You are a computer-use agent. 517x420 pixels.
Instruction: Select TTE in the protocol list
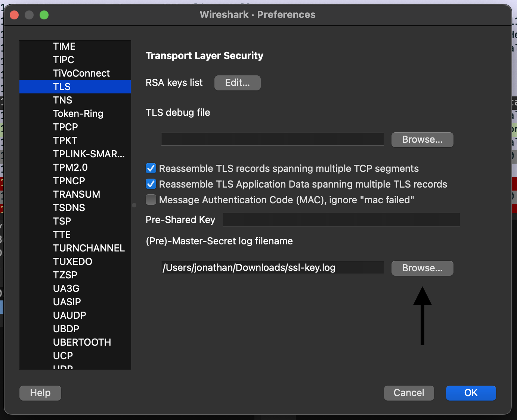click(x=75, y=235)
